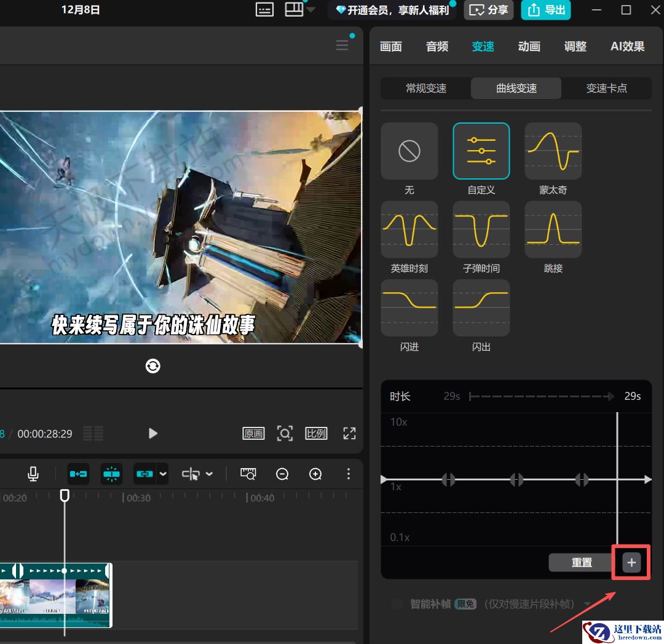Select the voiceover recording microphone tool
664x644 pixels.
(x=33, y=474)
